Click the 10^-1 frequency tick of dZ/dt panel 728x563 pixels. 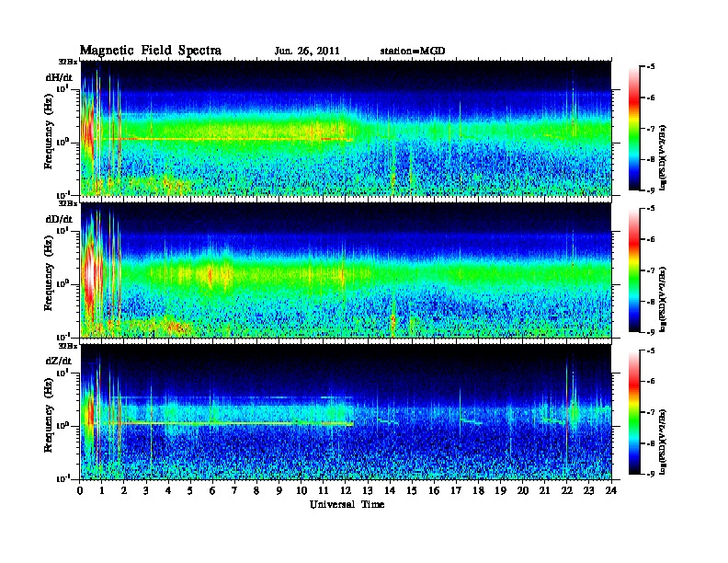[x=63, y=478]
